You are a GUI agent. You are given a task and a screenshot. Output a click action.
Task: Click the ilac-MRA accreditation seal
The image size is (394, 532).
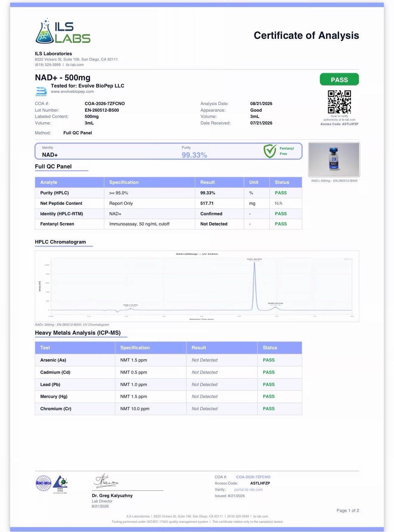click(x=44, y=483)
